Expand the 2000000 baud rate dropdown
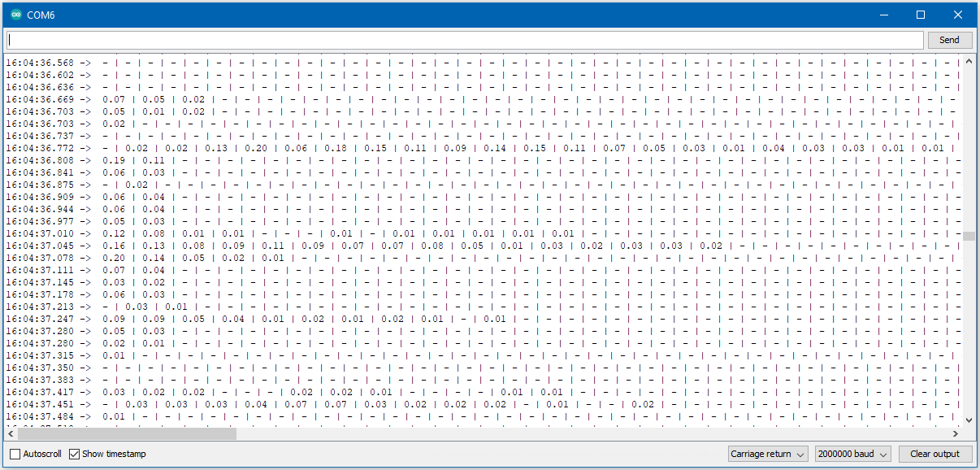Viewport: 980px width, 470px height. [x=853, y=454]
